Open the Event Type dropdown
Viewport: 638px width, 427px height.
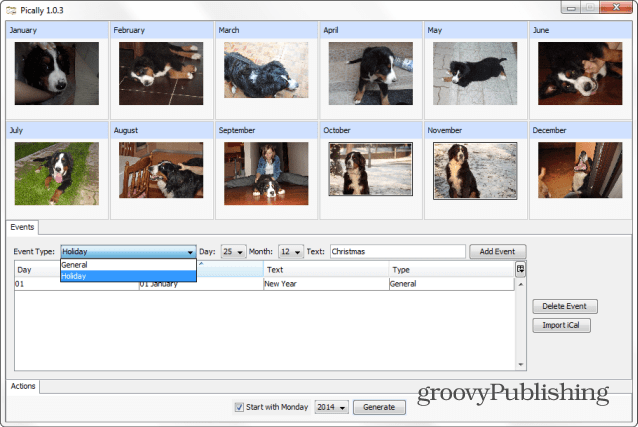[x=128, y=252]
